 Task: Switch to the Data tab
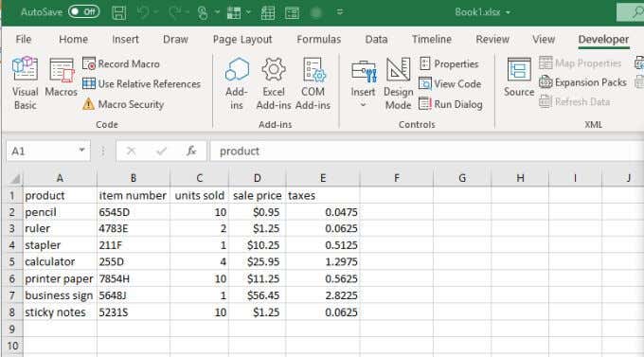pos(376,39)
